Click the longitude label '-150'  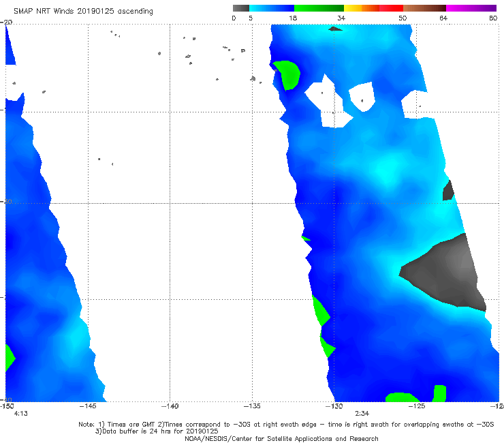7,406
